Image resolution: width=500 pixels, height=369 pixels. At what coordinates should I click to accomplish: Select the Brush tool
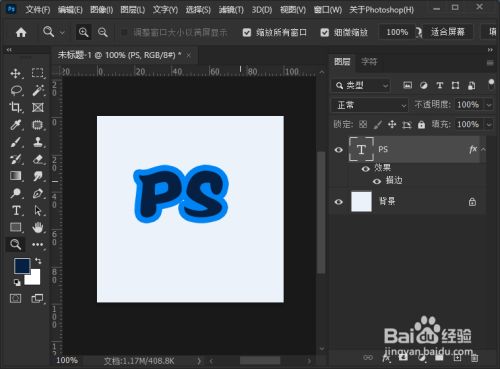pyautogui.click(x=15, y=142)
